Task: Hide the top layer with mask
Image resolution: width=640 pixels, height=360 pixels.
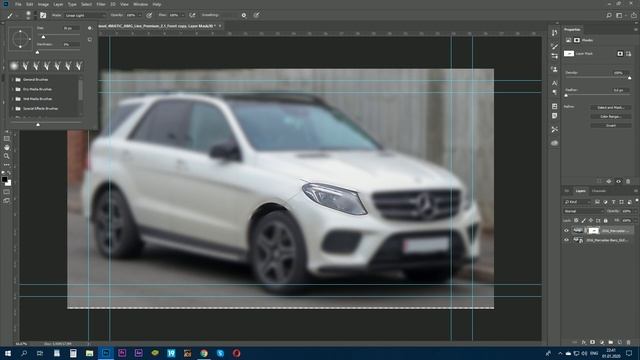Action: (566, 231)
